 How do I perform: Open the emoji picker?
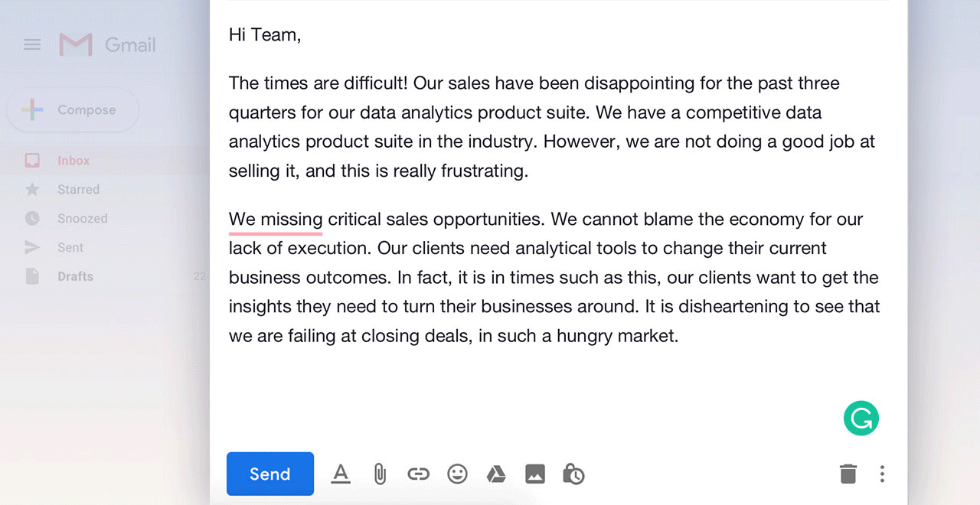point(457,474)
